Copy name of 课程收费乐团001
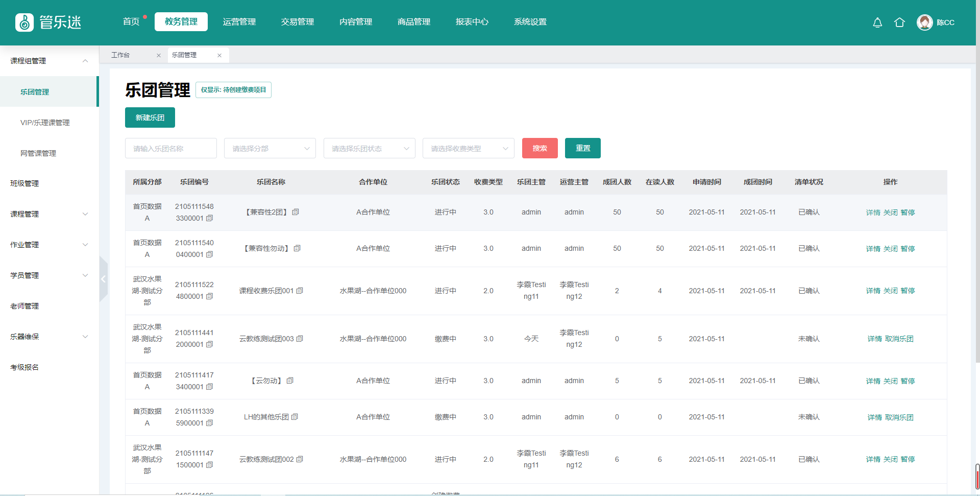 (300, 291)
